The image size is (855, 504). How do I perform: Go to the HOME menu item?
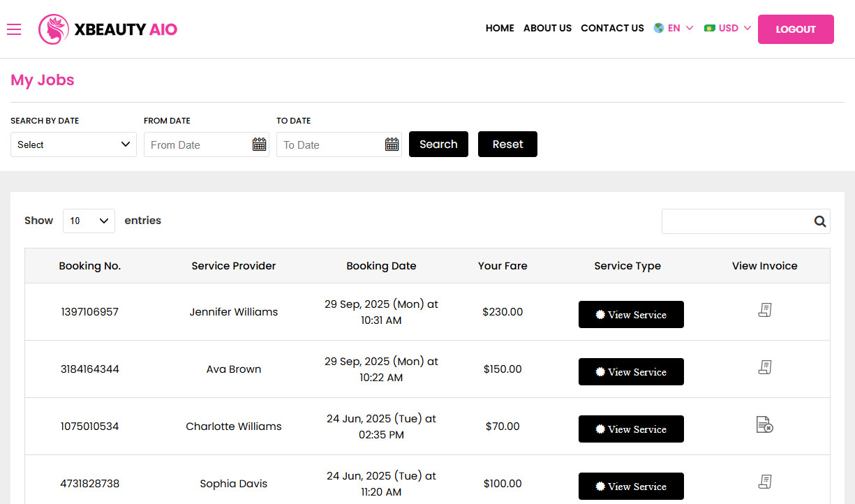500,28
